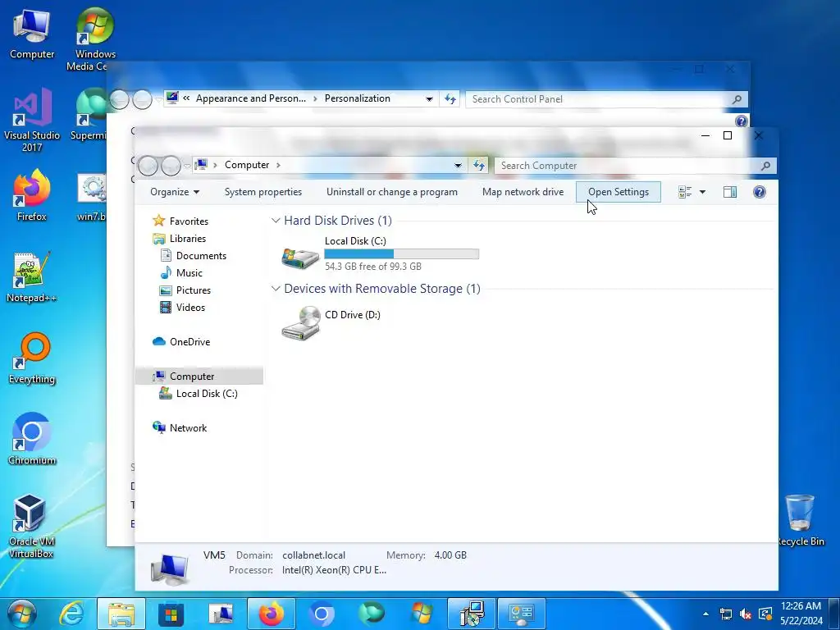This screenshot has width=840, height=630.
Task: Show hidden system tray icons
Action: point(705,614)
